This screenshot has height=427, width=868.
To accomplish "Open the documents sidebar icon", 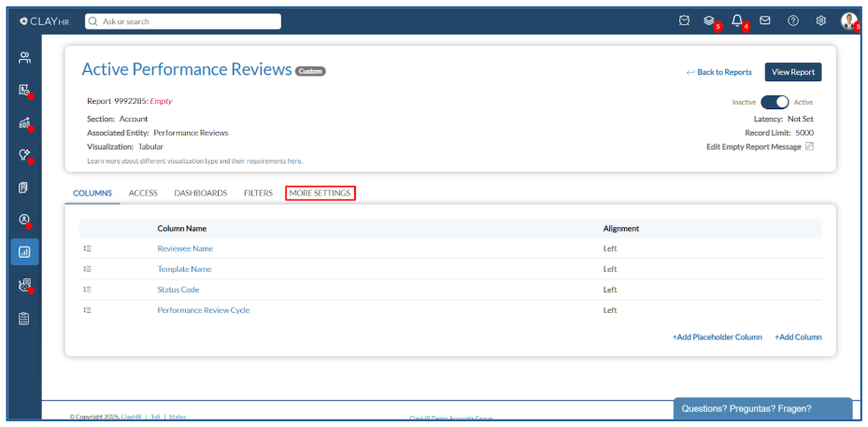I will tap(24, 187).
